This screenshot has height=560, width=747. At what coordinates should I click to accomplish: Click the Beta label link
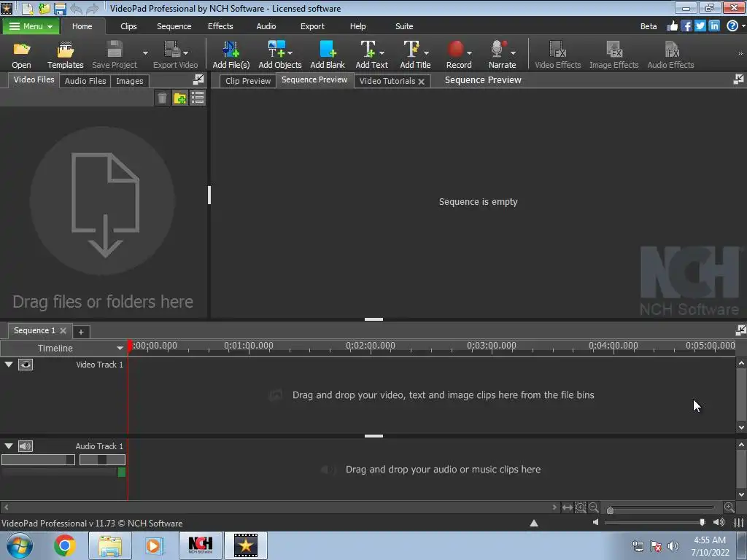649,26
